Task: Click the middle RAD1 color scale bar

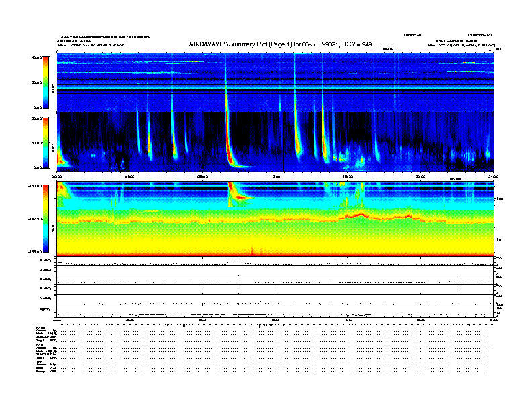Action: 46,143
